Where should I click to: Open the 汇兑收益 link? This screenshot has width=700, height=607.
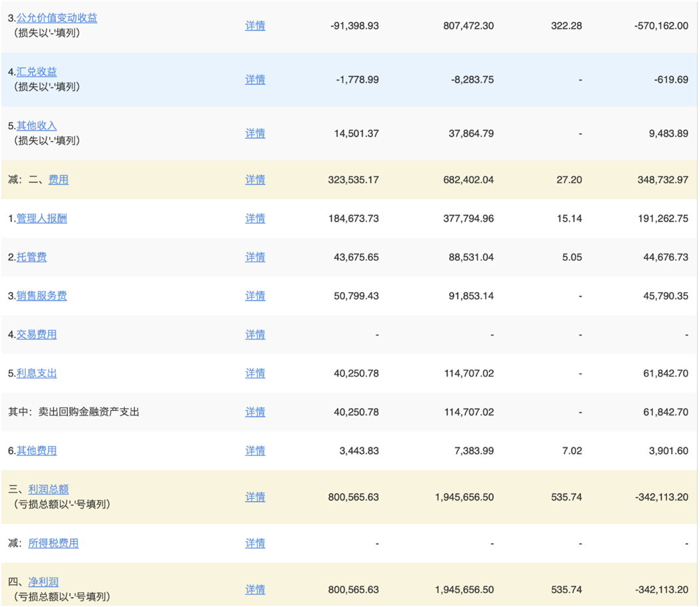[x=37, y=72]
